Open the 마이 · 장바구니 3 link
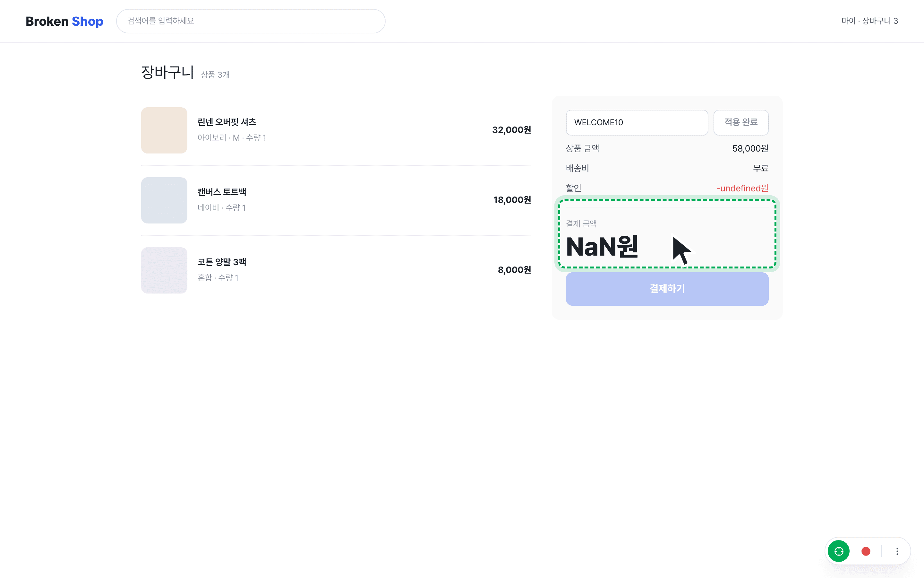 click(869, 21)
